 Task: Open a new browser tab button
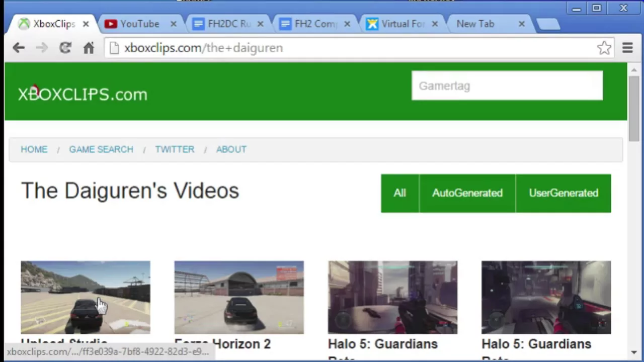(548, 24)
